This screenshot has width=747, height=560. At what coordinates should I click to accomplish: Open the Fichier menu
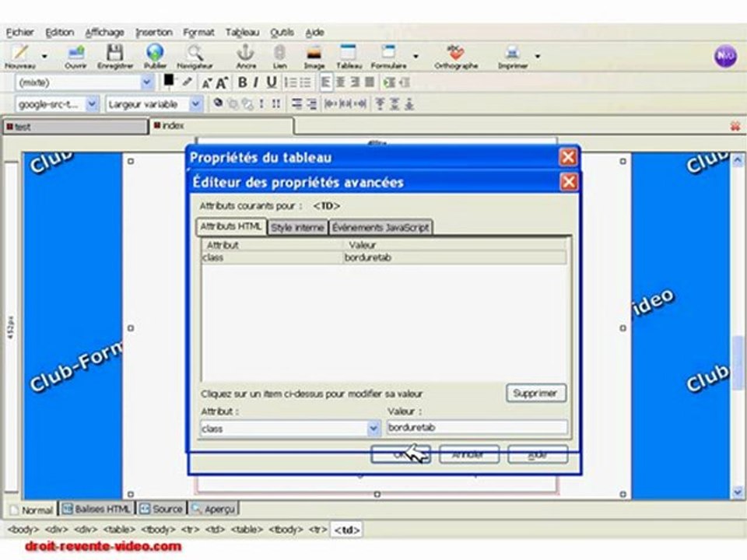pos(20,33)
